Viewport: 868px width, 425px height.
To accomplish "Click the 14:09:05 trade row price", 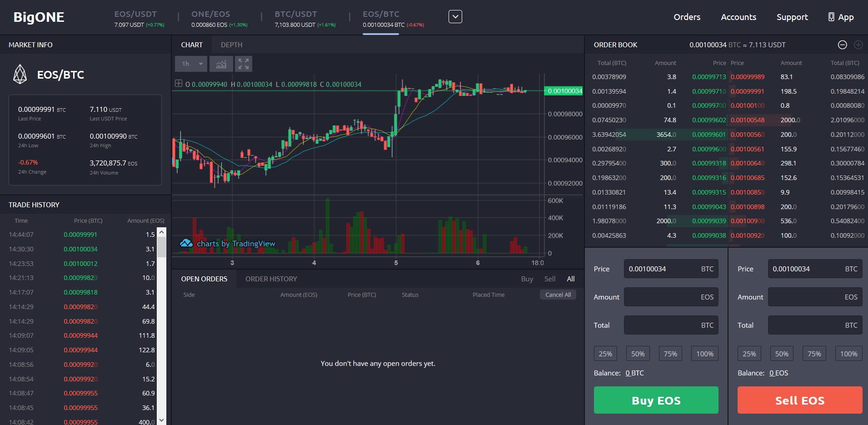I will 80,350.
